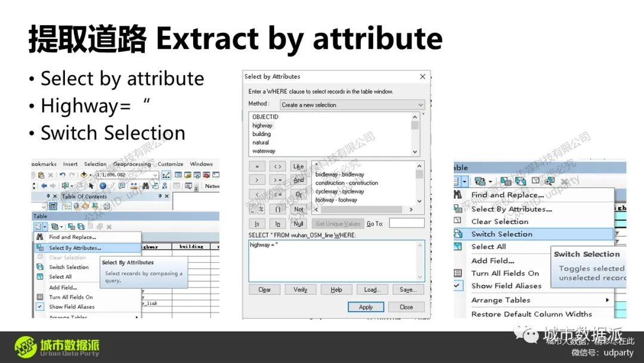Image resolution: width=644 pixels, height=363 pixels.
Task: Toggle Show Field Aliases check in left menu
Action: 40,307
